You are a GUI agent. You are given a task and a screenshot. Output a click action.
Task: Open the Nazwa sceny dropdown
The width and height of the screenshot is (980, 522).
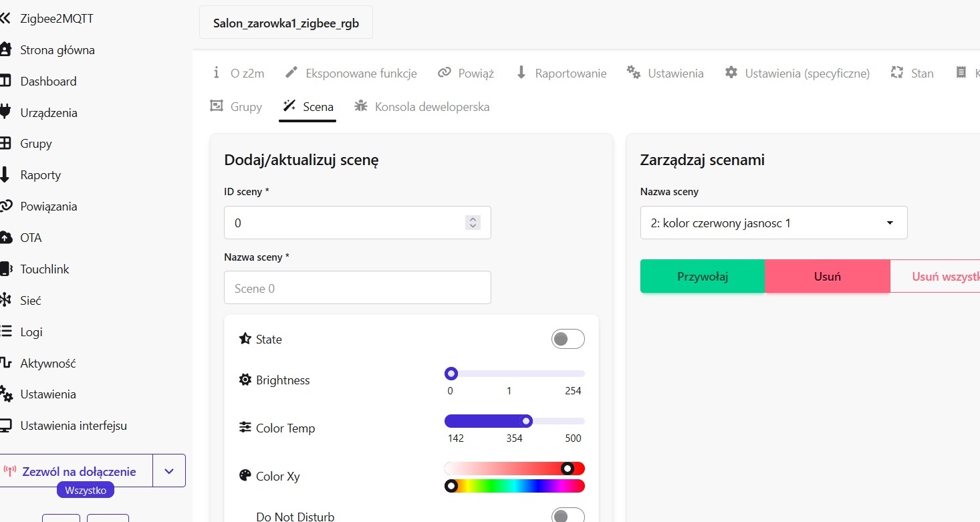click(773, 223)
